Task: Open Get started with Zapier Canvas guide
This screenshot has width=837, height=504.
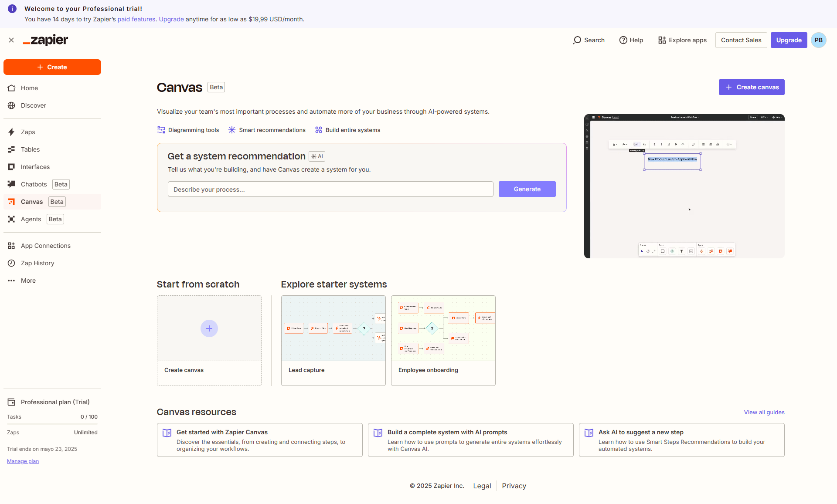Action: click(x=260, y=440)
